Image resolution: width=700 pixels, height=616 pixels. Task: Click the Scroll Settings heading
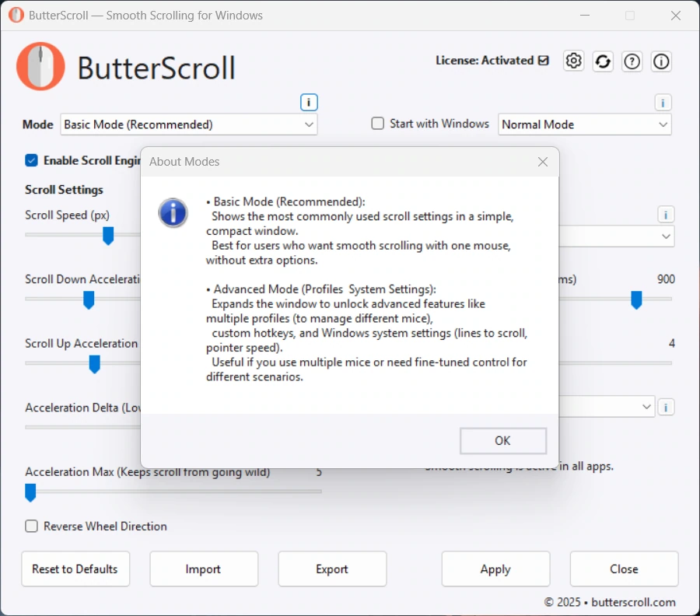pyautogui.click(x=64, y=190)
